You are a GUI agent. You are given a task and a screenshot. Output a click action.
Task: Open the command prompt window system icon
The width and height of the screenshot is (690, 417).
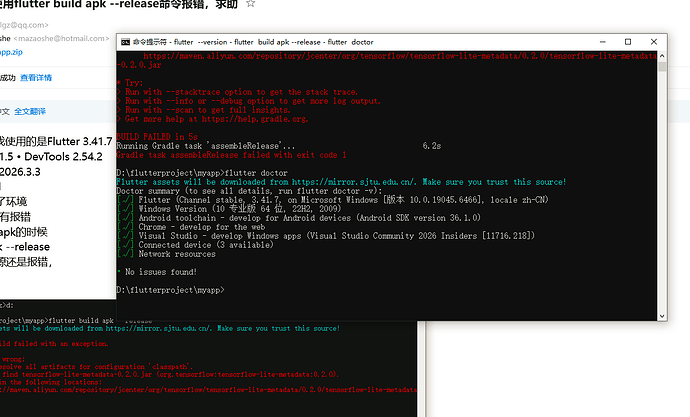125,42
